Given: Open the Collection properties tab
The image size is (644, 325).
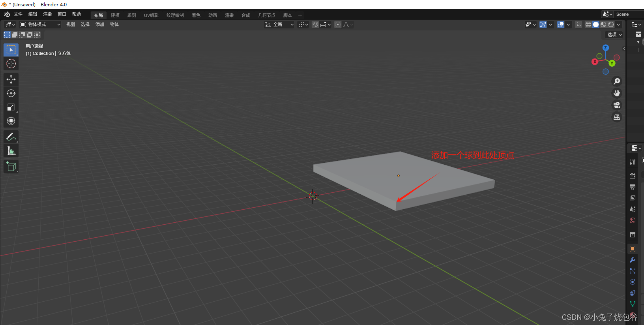Looking at the screenshot, I should [x=633, y=235].
